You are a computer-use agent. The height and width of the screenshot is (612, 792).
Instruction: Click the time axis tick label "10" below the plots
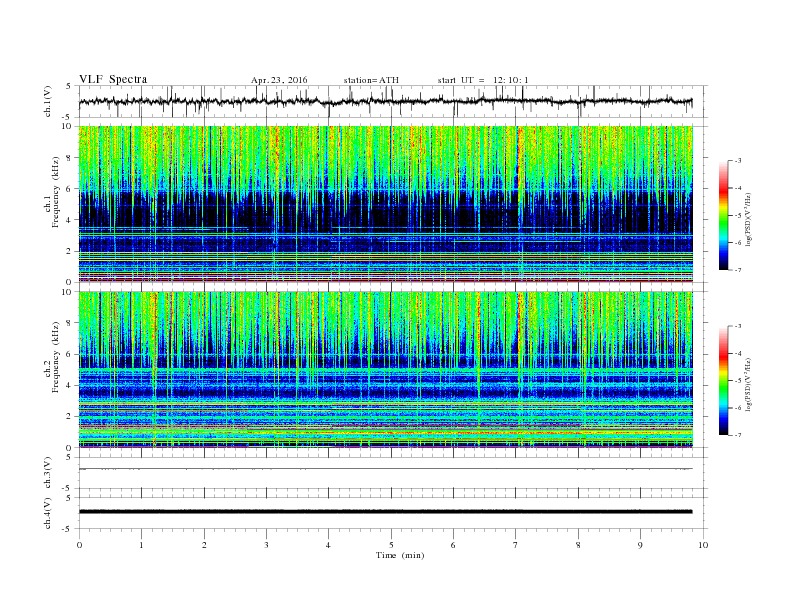point(703,545)
